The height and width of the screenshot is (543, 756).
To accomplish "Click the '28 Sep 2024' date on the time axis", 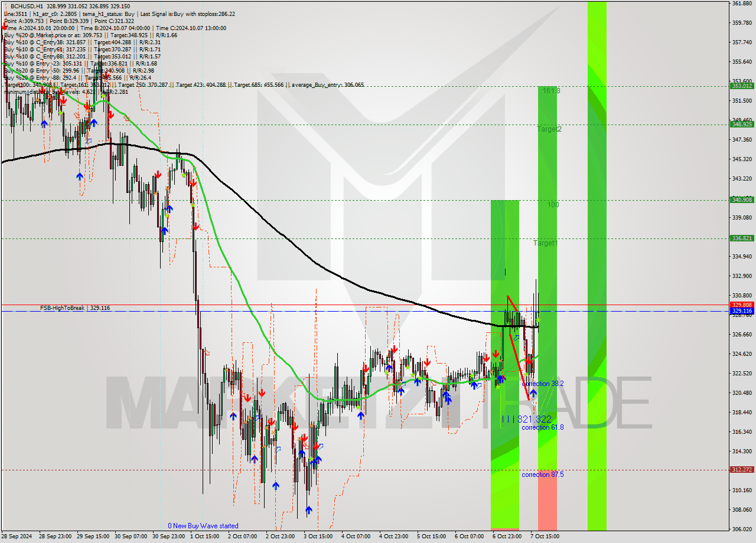I will click(17, 537).
